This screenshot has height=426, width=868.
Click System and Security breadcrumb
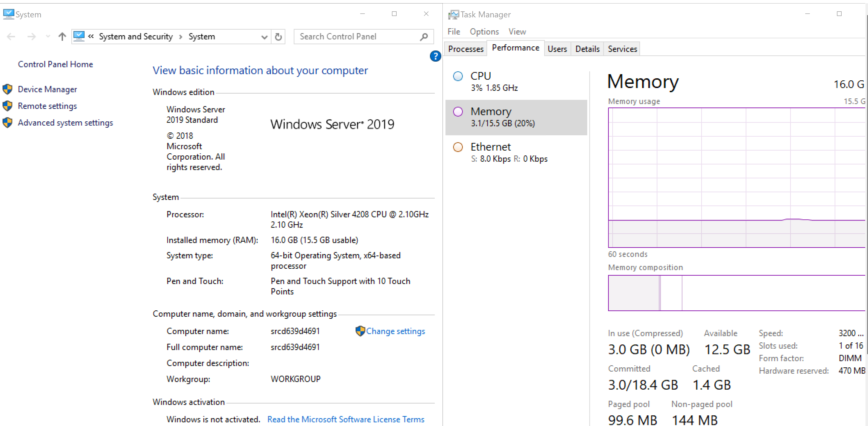pyautogui.click(x=136, y=36)
